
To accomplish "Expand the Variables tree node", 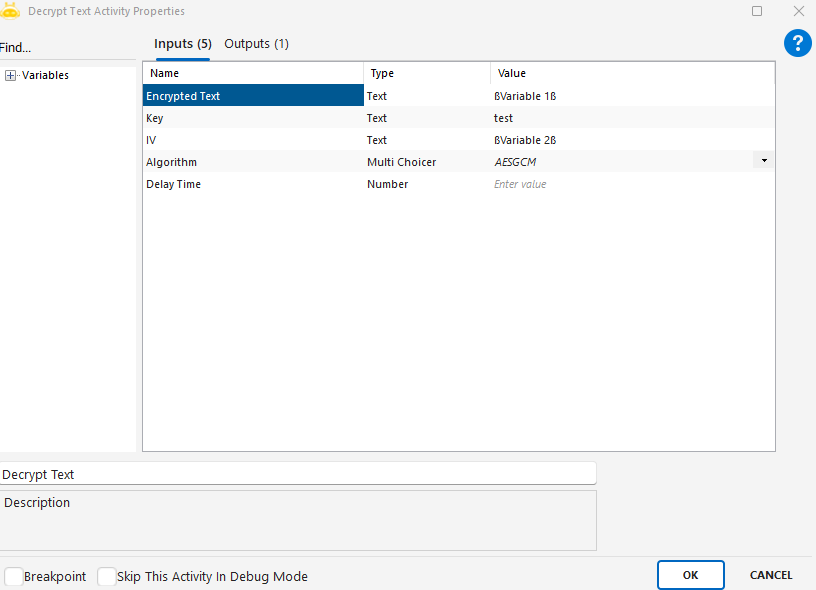I will 11,75.
